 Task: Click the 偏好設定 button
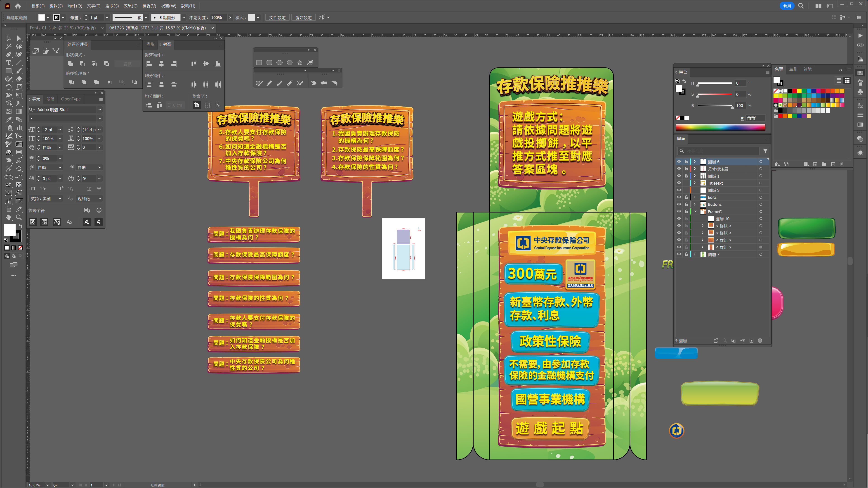pyautogui.click(x=303, y=18)
